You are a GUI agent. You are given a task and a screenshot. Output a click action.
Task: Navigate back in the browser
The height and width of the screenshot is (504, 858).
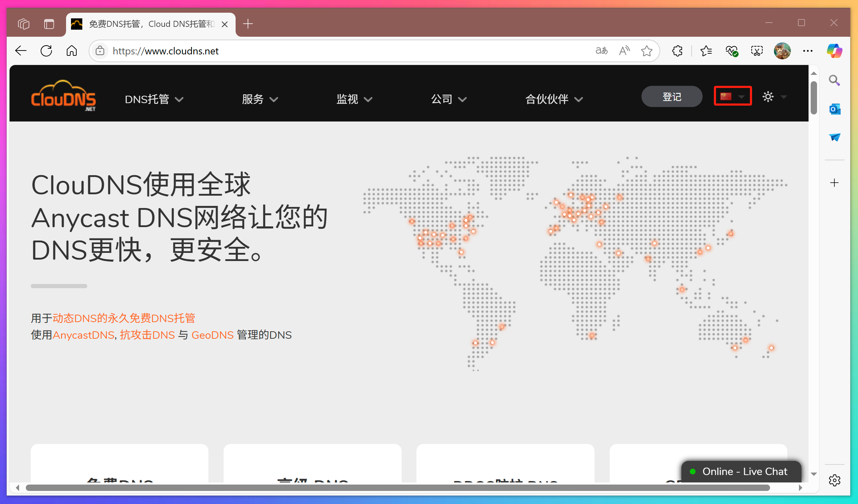[21, 51]
